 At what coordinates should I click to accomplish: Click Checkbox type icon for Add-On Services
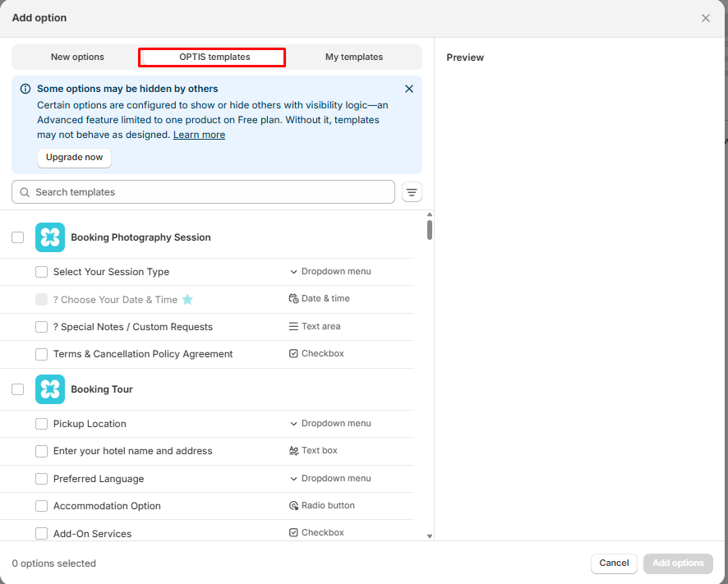(x=293, y=532)
